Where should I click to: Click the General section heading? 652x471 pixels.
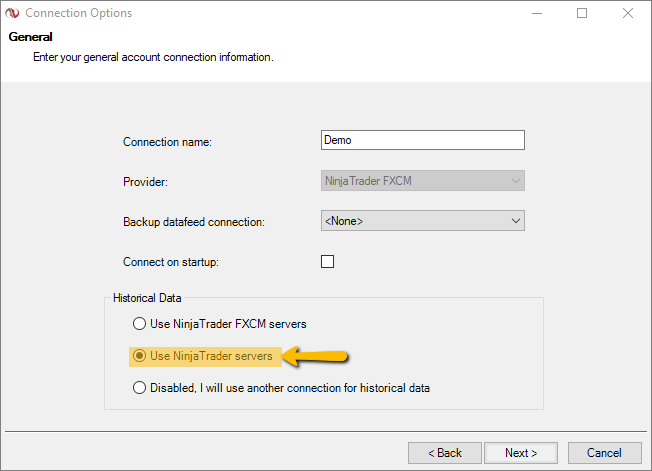click(x=30, y=38)
